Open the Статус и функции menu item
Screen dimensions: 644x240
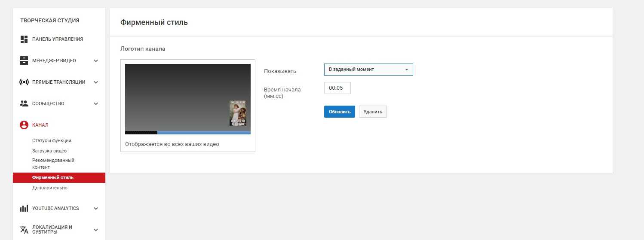(x=52, y=140)
